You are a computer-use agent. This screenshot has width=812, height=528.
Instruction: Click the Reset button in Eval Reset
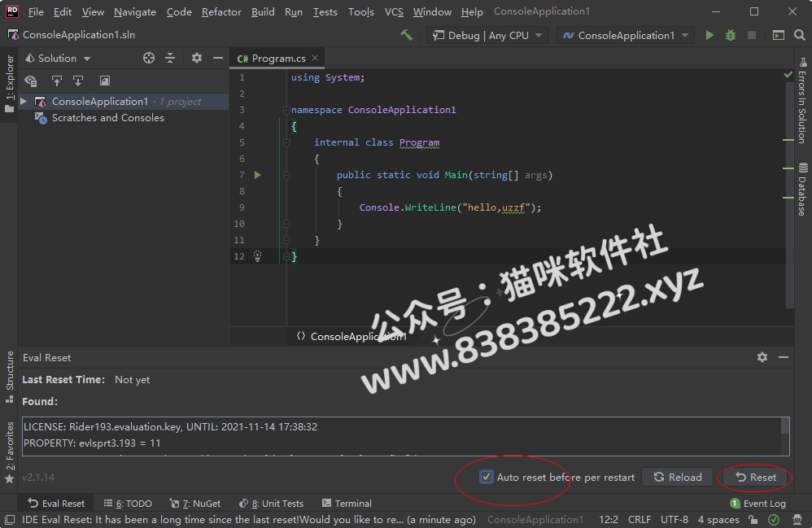click(756, 478)
